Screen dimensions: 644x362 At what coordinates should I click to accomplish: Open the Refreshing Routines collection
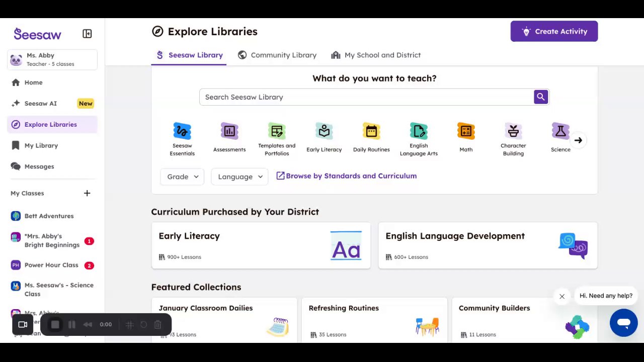click(374, 320)
